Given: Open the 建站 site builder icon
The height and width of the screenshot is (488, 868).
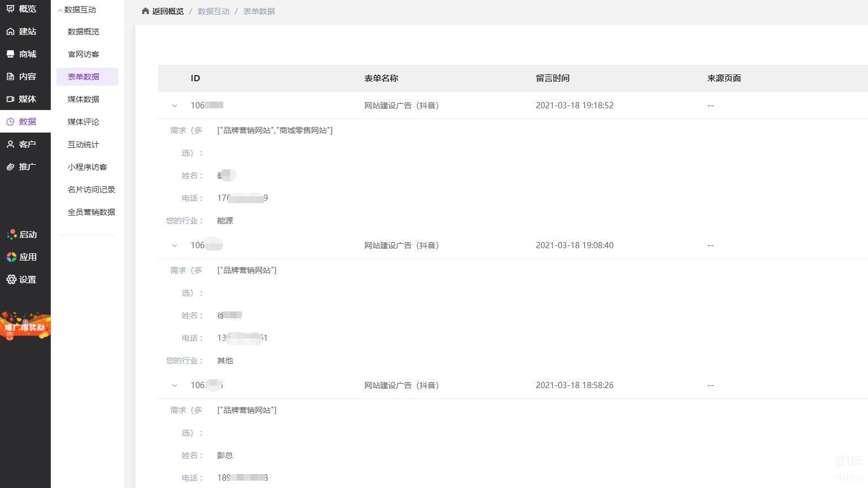Looking at the screenshot, I should (11, 32).
